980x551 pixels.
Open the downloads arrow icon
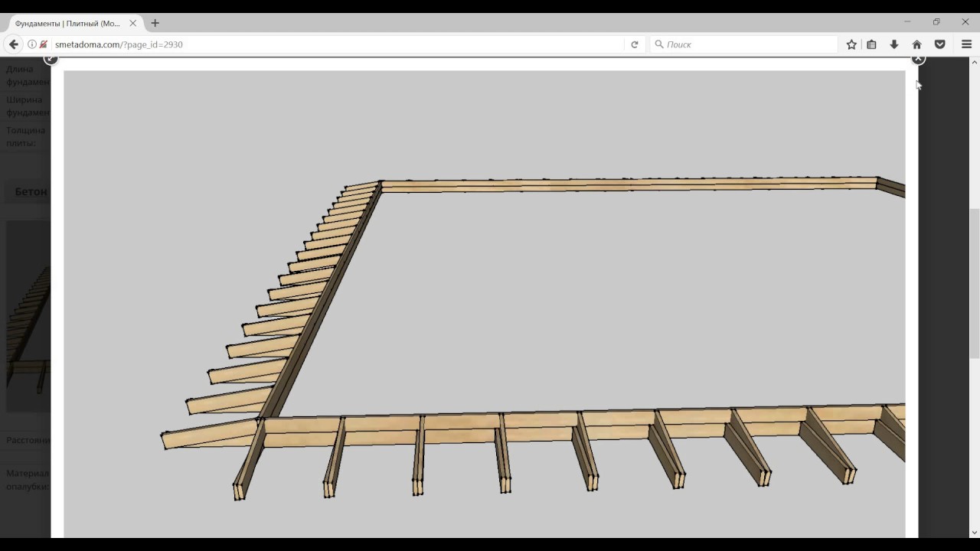pyautogui.click(x=893, y=44)
